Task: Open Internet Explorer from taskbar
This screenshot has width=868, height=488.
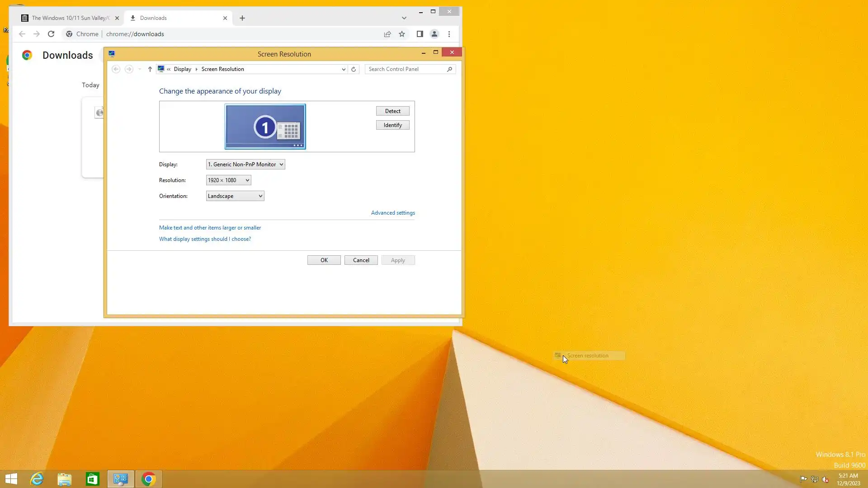Action: [x=37, y=479]
